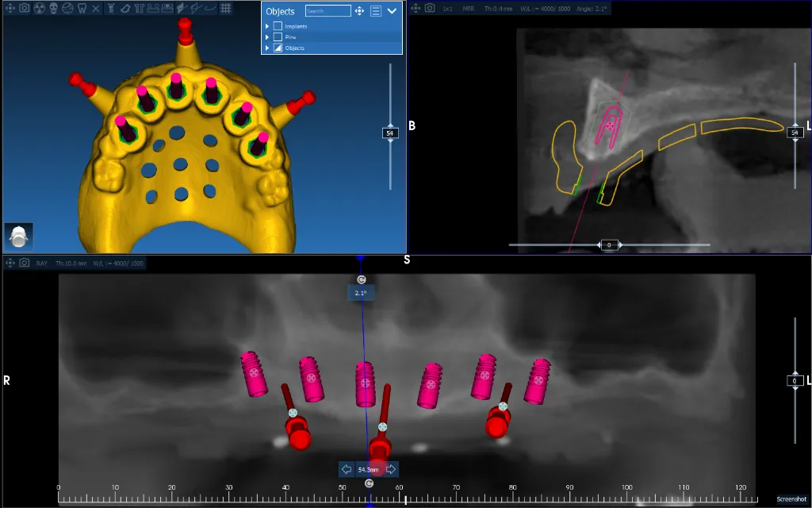Screen dimensions: 812x508
Task: Toggle the Objects checkbox in Objects panel
Action: pyautogui.click(x=278, y=47)
